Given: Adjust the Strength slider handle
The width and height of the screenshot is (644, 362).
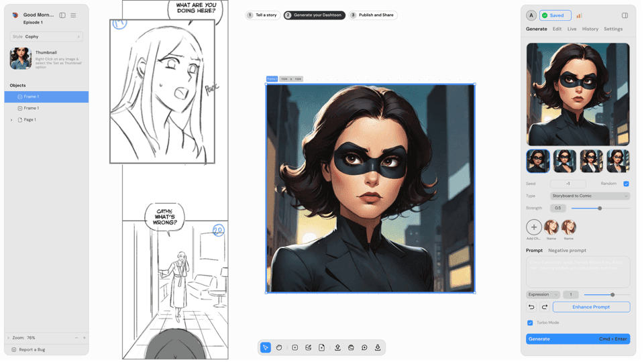Looking at the screenshot, I should point(600,208).
